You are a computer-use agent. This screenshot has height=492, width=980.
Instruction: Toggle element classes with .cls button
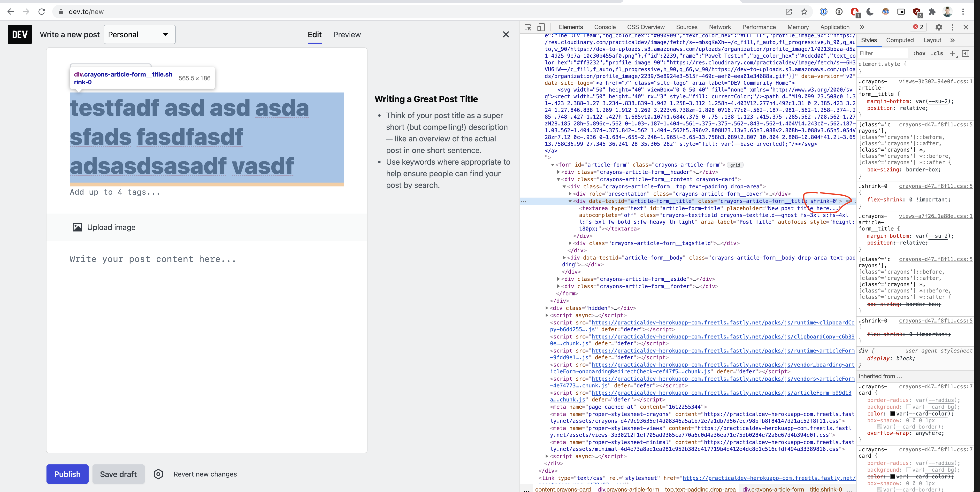[x=937, y=53]
